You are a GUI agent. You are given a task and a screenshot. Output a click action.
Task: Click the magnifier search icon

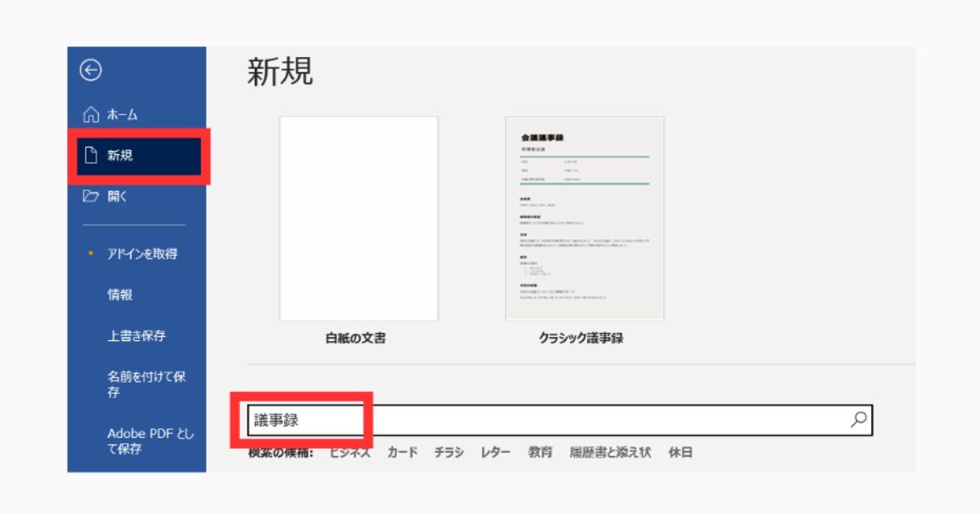858,420
